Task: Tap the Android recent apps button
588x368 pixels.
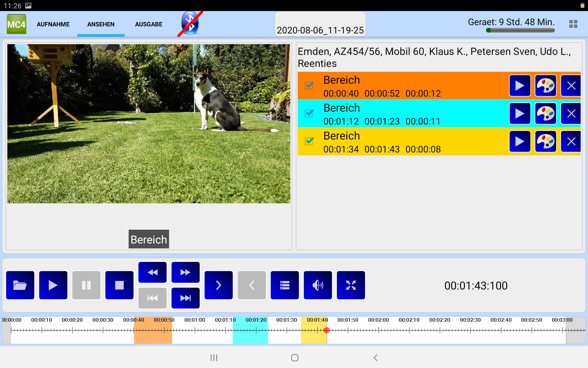Action: click(214, 358)
